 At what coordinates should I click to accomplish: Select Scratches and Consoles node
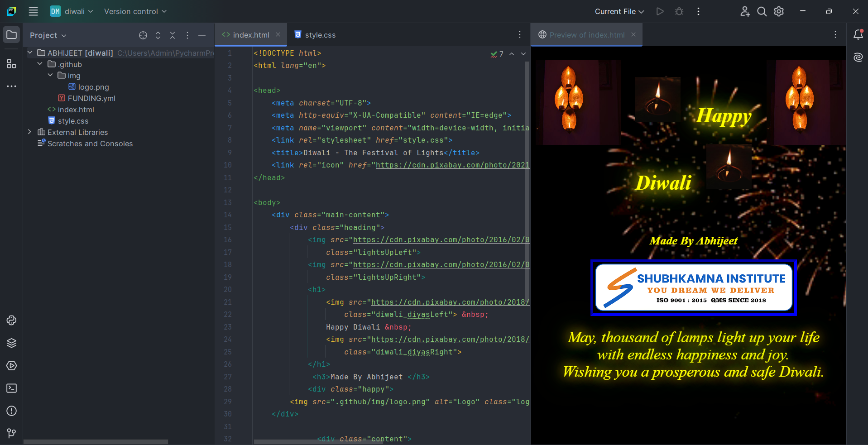click(85, 144)
